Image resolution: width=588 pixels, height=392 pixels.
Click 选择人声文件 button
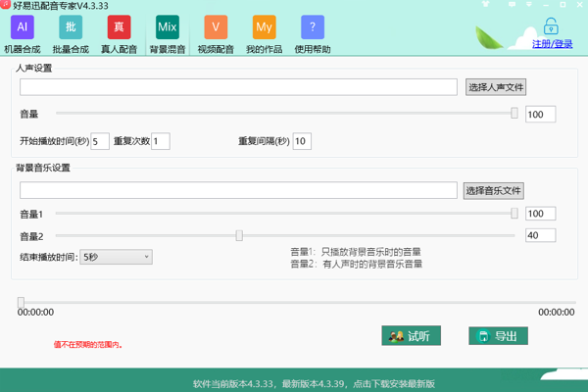[496, 87]
